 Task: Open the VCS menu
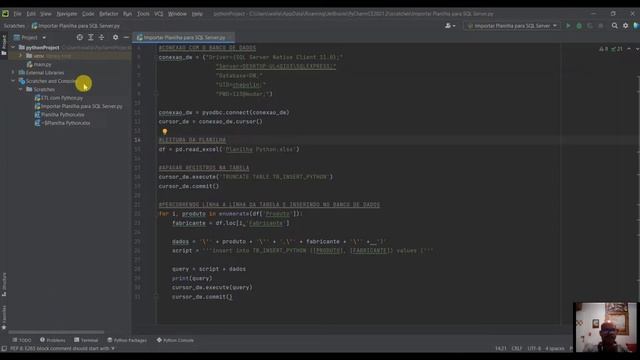pyautogui.click(x=158, y=13)
